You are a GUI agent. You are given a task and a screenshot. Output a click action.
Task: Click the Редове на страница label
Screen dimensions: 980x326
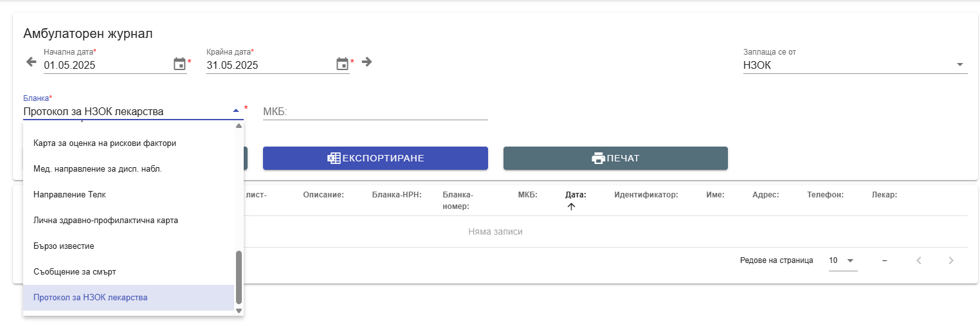pyautogui.click(x=777, y=260)
